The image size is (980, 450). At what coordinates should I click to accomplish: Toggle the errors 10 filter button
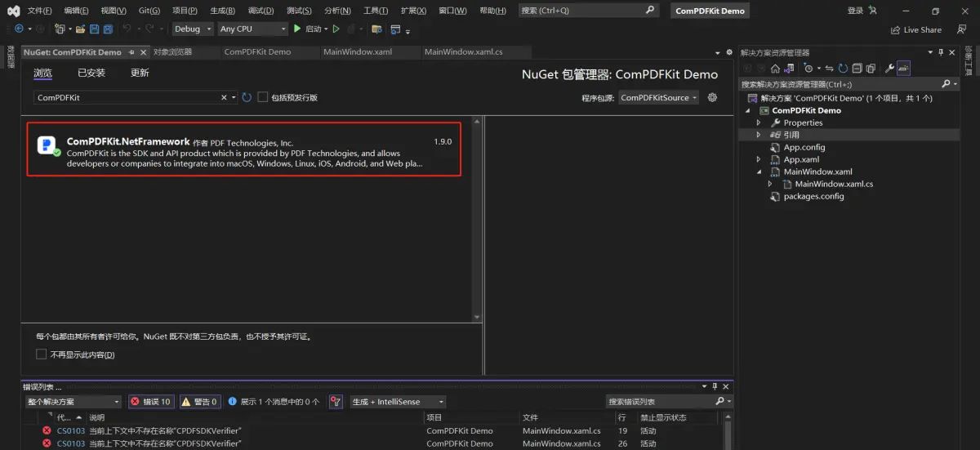click(x=150, y=402)
